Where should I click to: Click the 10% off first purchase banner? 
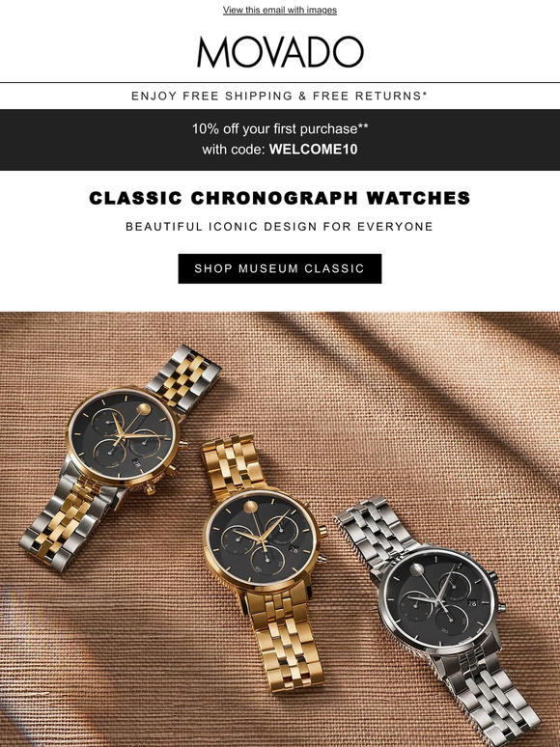[280, 140]
